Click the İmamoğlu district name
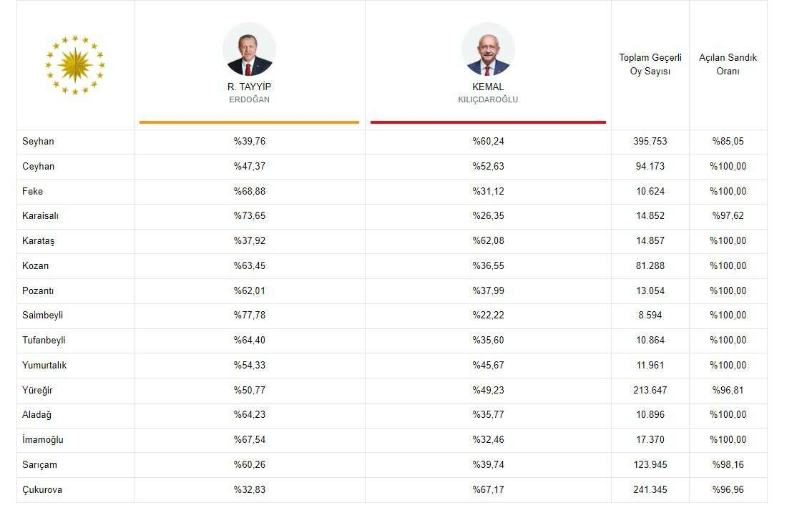 [x=43, y=440]
